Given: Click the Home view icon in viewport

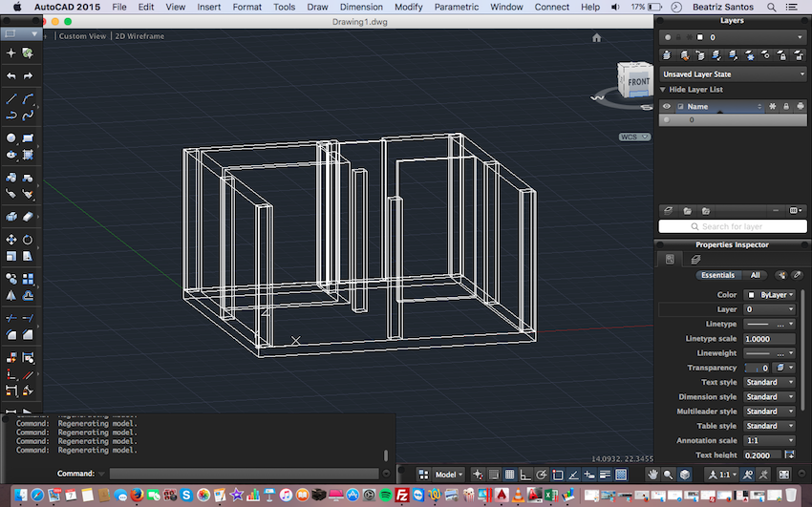Looking at the screenshot, I should click(596, 38).
